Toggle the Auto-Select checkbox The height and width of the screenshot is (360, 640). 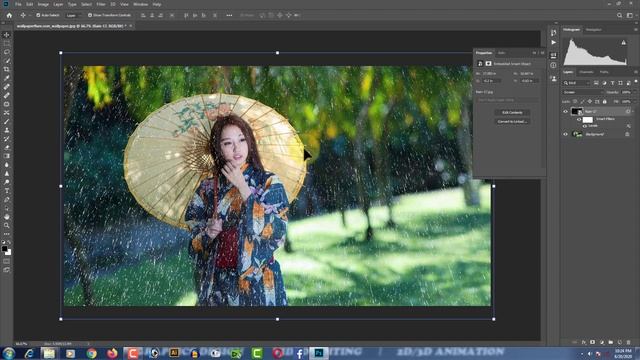coord(38,16)
